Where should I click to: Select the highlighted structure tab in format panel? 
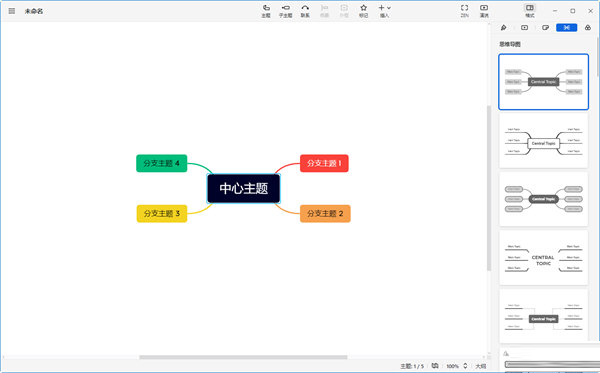pyautogui.click(x=567, y=28)
